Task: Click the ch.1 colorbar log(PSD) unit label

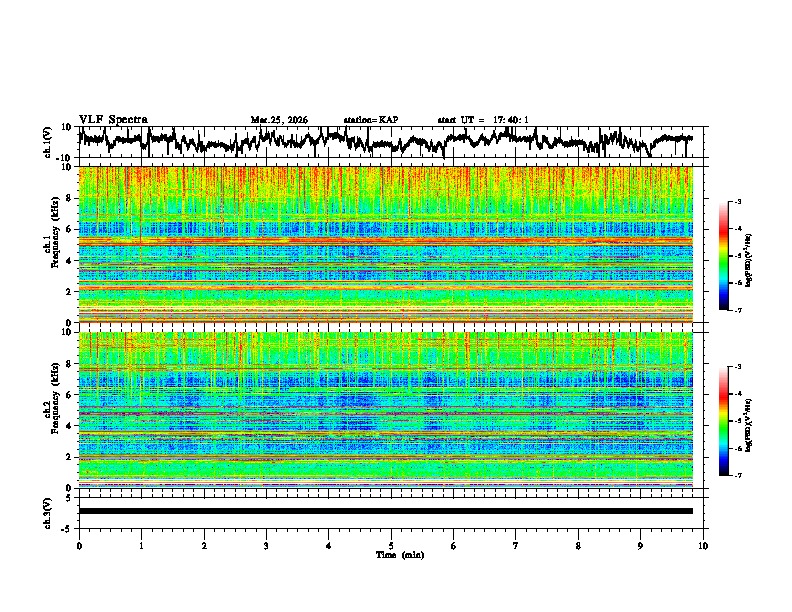Action: click(749, 260)
